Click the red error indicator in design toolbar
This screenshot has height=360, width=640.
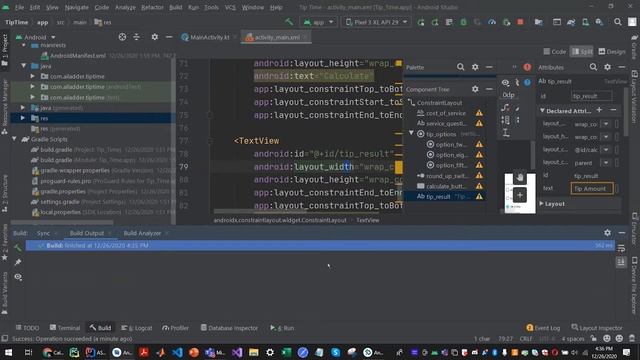[527, 67]
